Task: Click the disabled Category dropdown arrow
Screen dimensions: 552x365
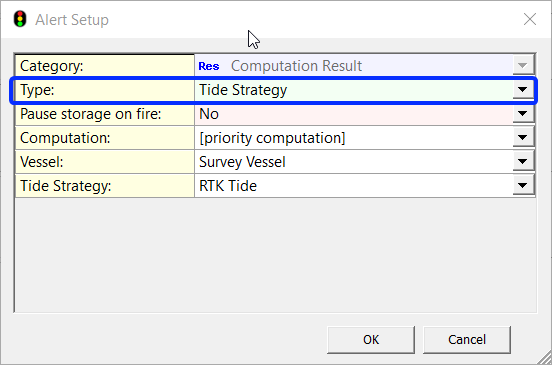Action: pos(522,65)
